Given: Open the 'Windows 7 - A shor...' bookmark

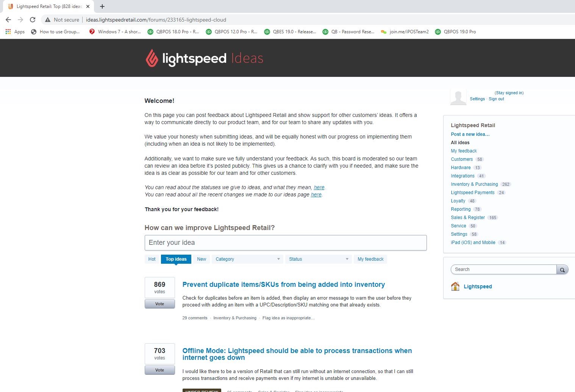Looking at the screenshot, I should pyautogui.click(x=115, y=32).
